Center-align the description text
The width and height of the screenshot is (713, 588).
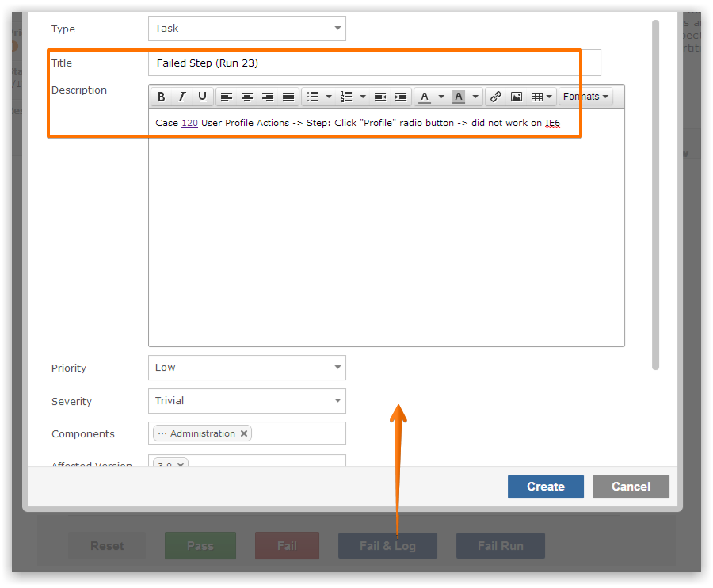coord(247,97)
